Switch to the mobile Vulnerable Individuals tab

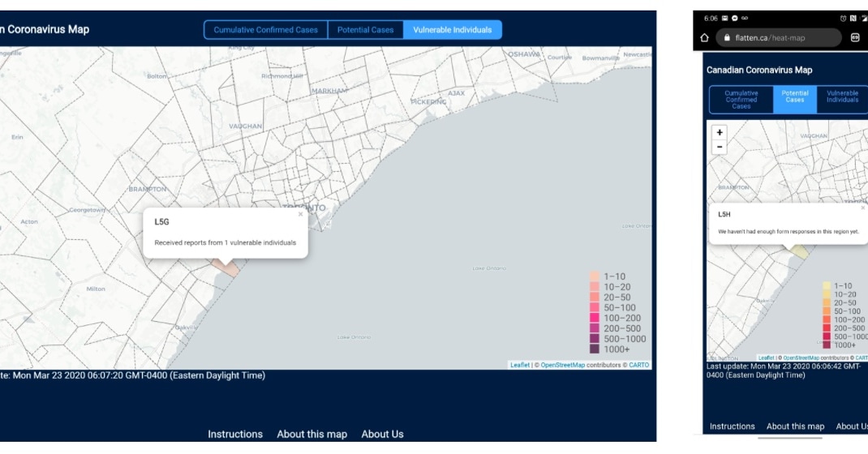[x=842, y=100]
